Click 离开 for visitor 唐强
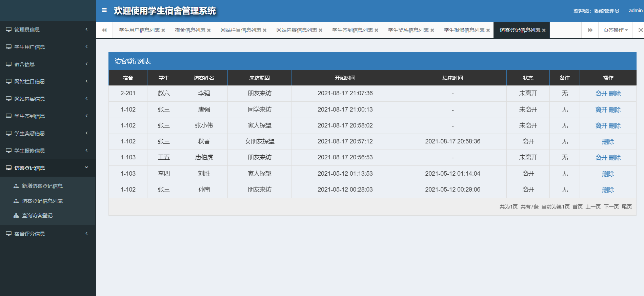The width and height of the screenshot is (644, 296). (x=601, y=110)
